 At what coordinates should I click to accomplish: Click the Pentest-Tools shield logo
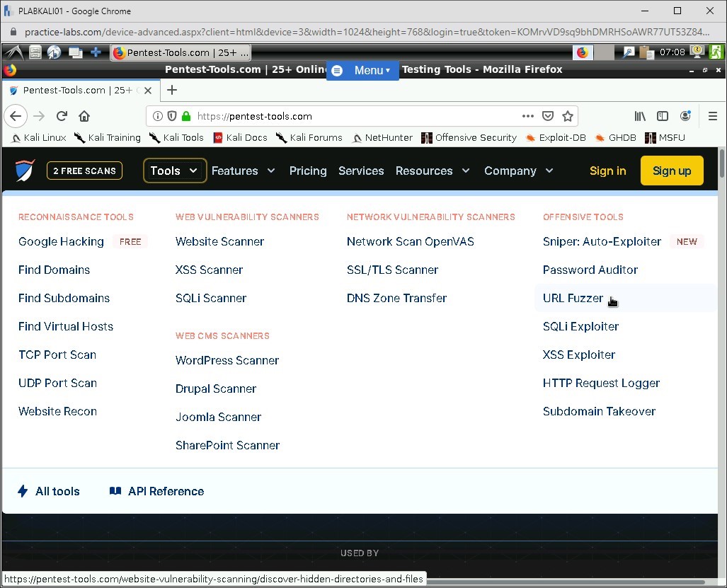(x=24, y=170)
